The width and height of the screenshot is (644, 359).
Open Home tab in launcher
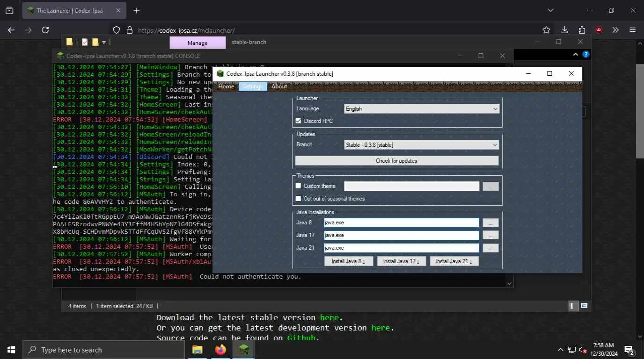(226, 86)
